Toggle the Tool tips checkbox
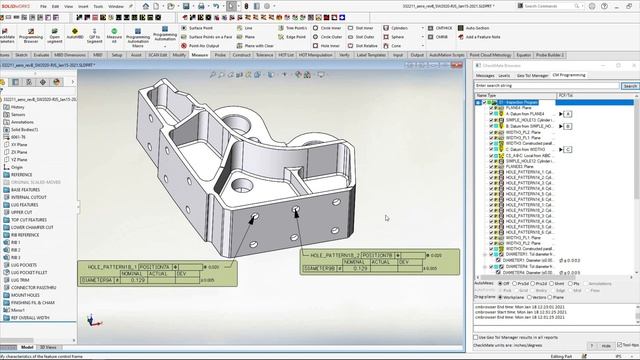This screenshot has height=360, width=640. coord(620,345)
